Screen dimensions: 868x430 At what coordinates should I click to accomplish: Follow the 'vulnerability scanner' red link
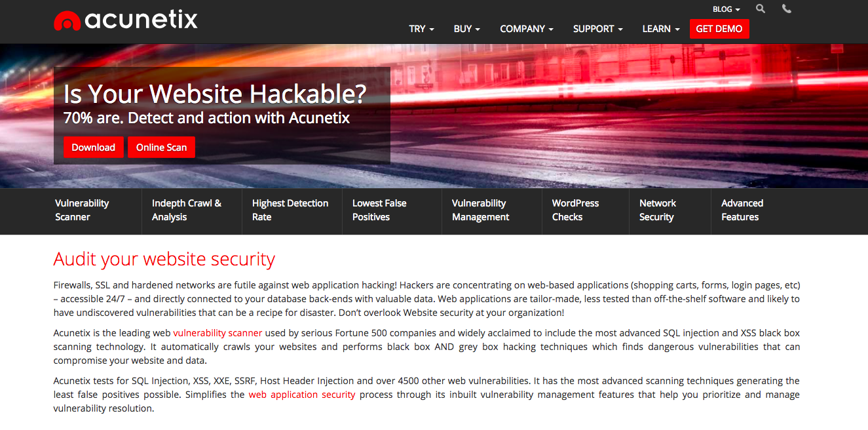click(x=217, y=333)
